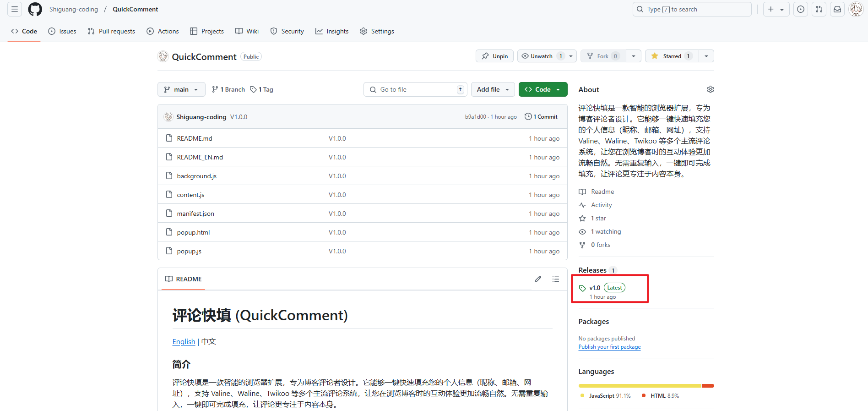Screen dimensions: 868x411
Task: Open the Actions tab
Action: click(x=163, y=31)
